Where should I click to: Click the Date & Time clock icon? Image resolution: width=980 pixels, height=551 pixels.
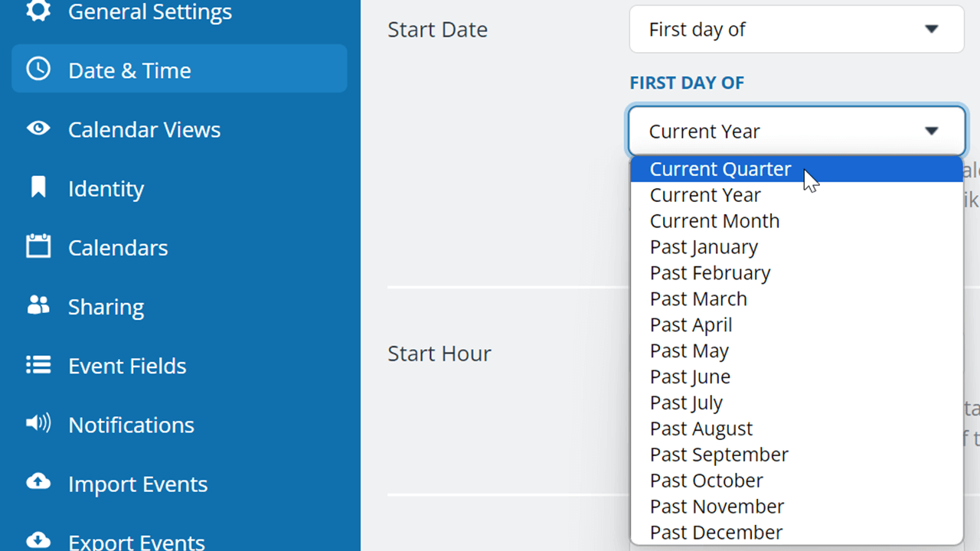[x=38, y=69]
